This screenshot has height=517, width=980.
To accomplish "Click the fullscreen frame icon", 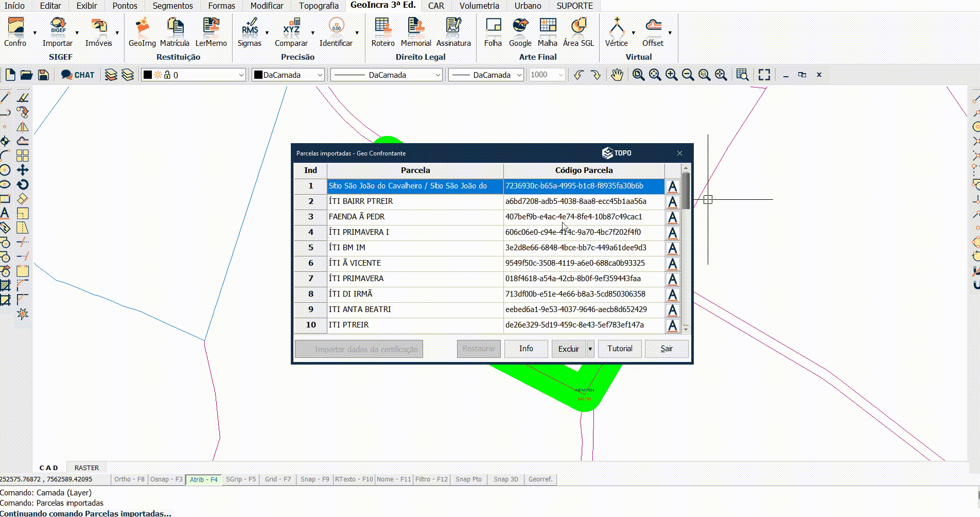I will pyautogui.click(x=764, y=75).
